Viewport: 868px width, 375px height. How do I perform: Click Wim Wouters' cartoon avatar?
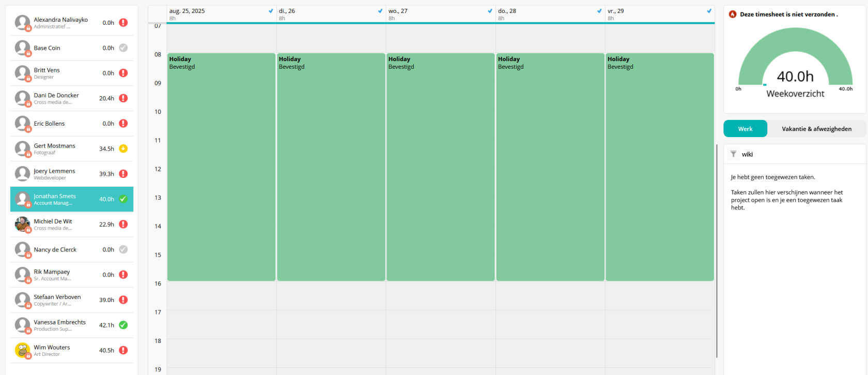click(x=22, y=350)
